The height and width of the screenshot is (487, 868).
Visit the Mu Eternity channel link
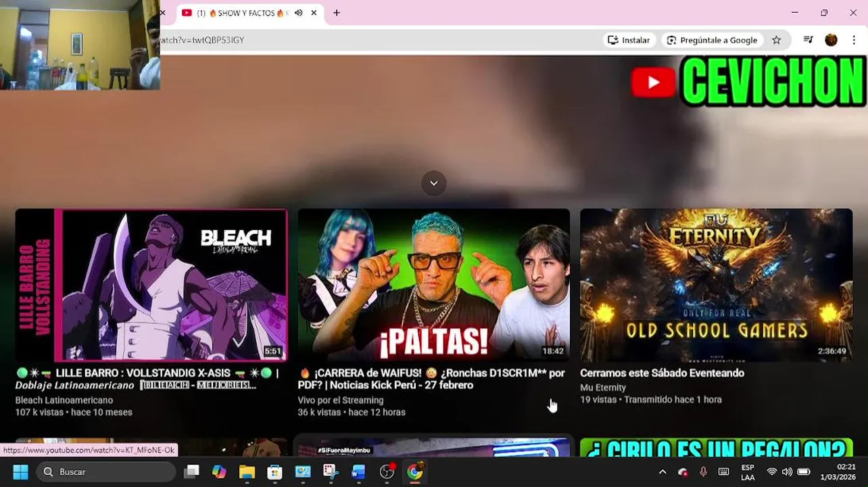tap(603, 388)
